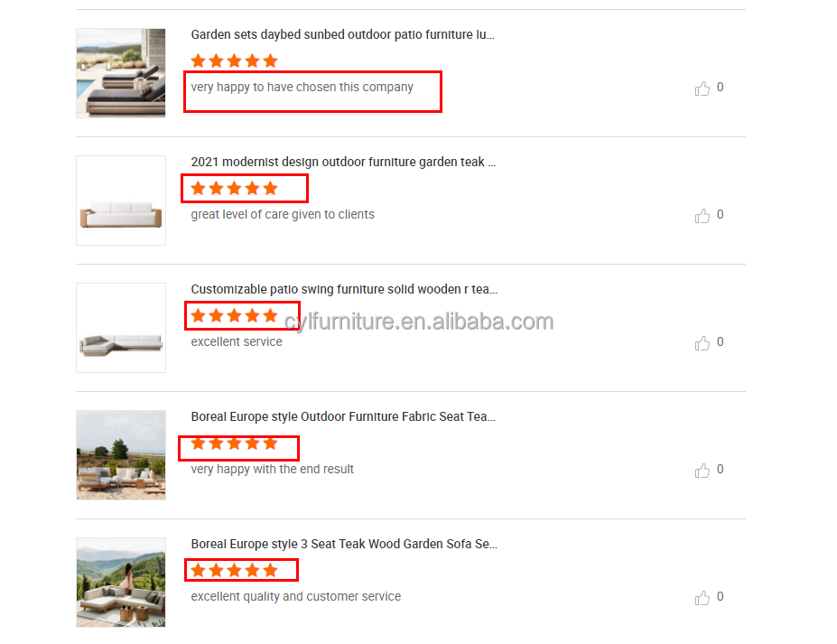Click star rating under Boreal 3 Seat Teak Wood
Screen dimensions: 837x644
coord(235,570)
